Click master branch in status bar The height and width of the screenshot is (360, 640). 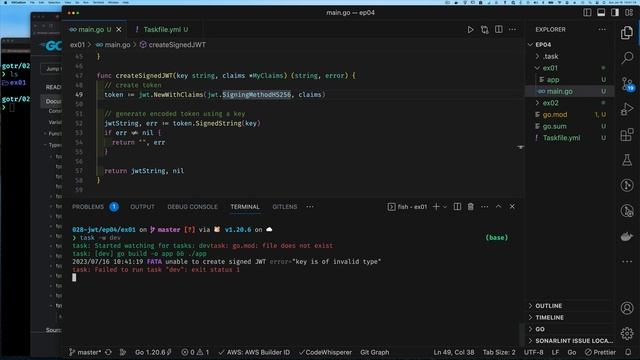[x=84, y=352]
